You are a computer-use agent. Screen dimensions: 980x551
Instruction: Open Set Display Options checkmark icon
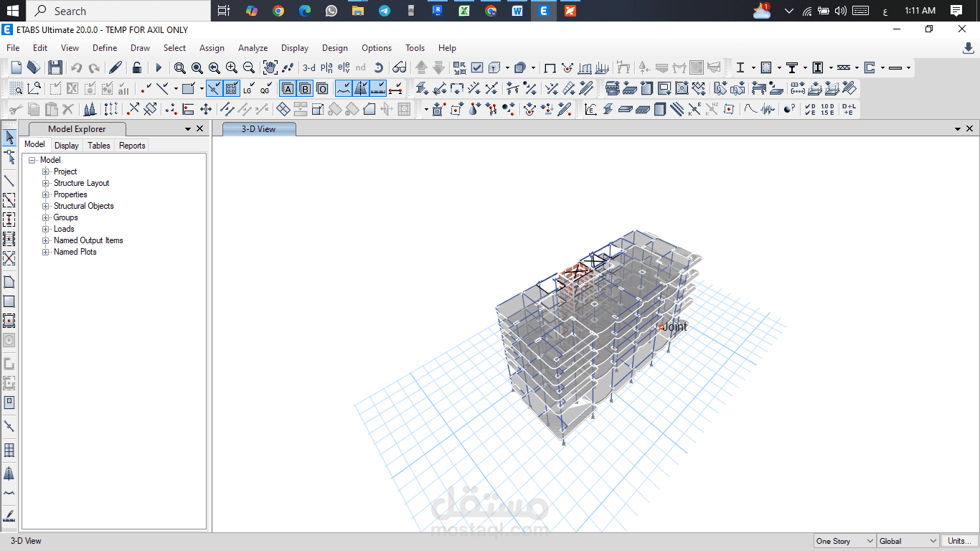[x=477, y=67]
